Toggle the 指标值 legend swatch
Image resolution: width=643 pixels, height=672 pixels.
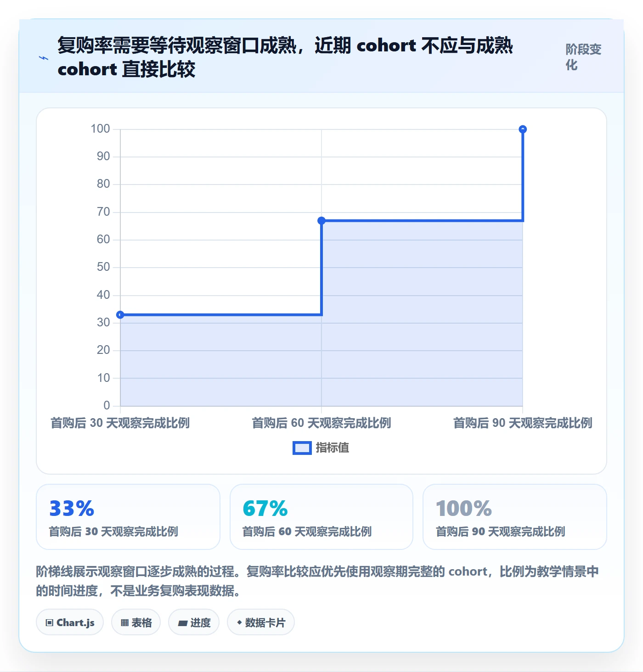coord(302,448)
